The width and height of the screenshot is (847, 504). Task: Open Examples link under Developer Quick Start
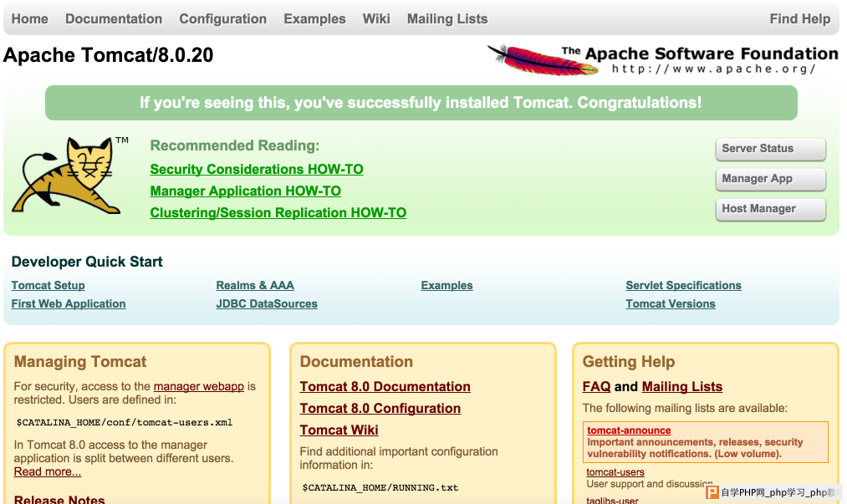(x=446, y=285)
